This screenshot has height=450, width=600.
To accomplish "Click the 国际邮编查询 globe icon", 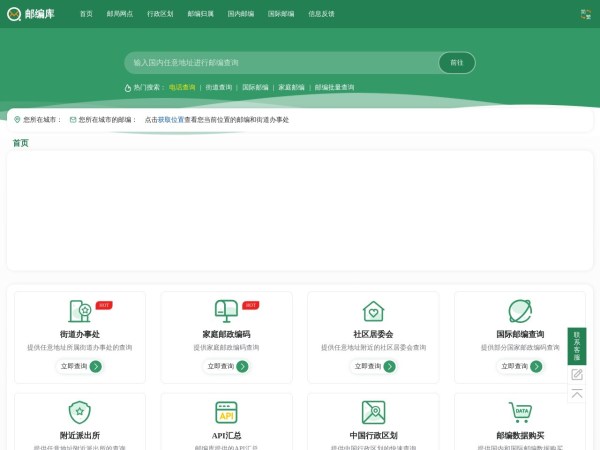I will [x=520, y=311].
